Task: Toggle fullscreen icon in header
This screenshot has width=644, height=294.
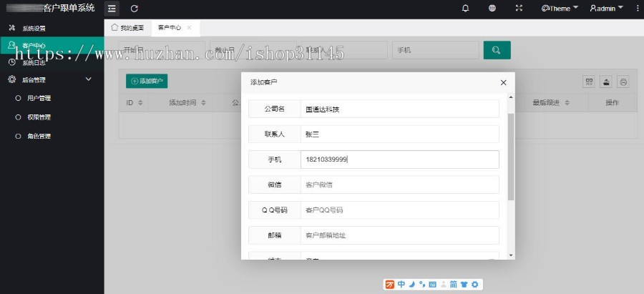Action: (x=519, y=8)
